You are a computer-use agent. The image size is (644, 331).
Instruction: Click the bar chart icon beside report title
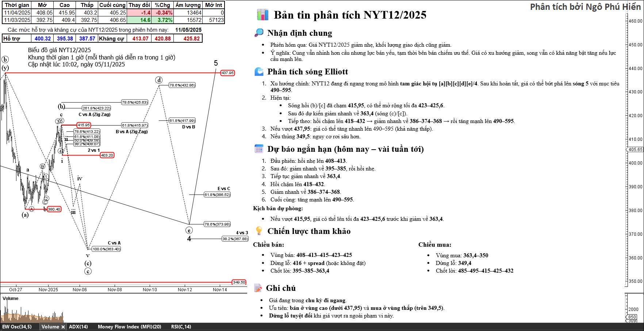coord(262,15)
